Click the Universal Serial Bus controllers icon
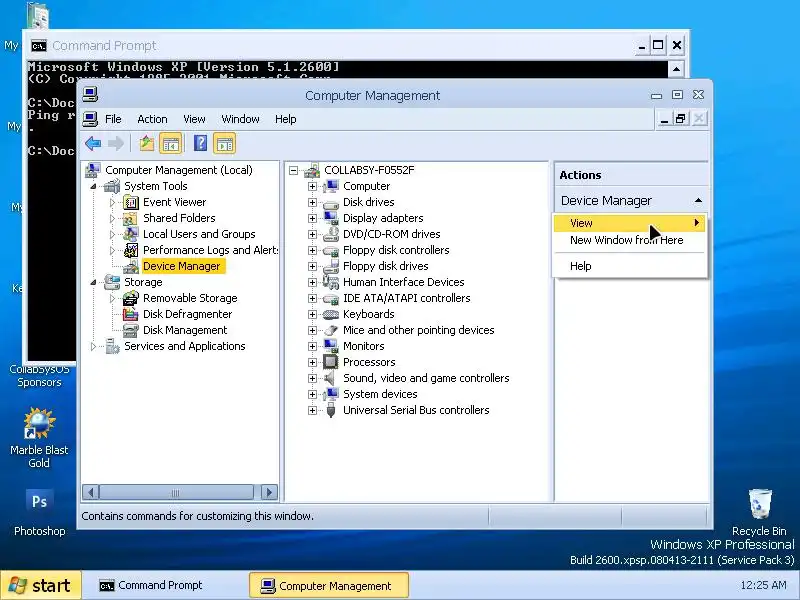The width and height of the screenshot is (800, 600). point(331,410)
